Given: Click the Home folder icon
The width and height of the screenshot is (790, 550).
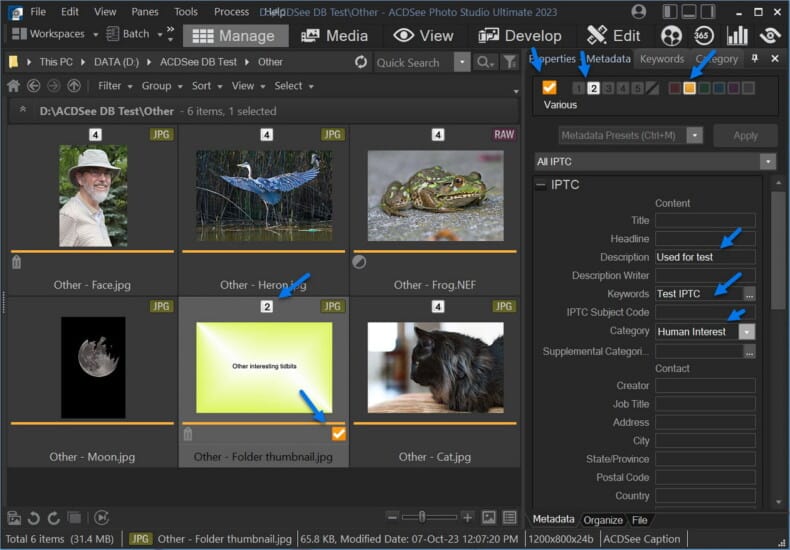Looking at the screenshot, I should (x=14, y=86).
